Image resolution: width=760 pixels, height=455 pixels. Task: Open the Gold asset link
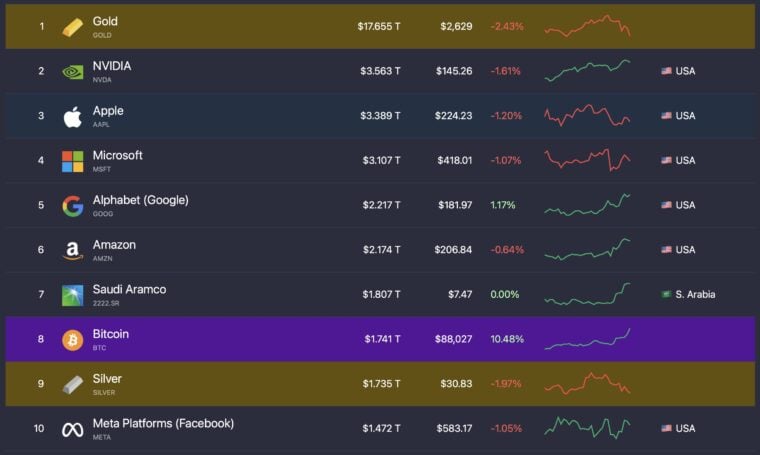pyautogui.click(x=105, y=21)
